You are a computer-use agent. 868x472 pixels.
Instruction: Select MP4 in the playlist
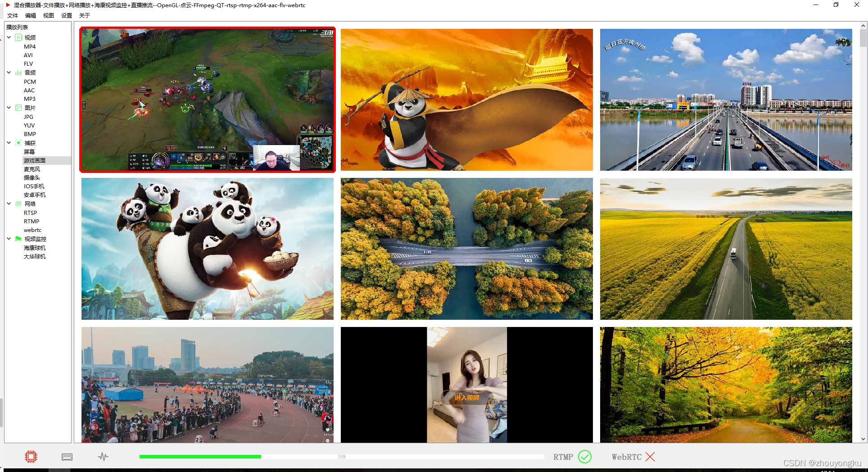[x=30, y=46]
